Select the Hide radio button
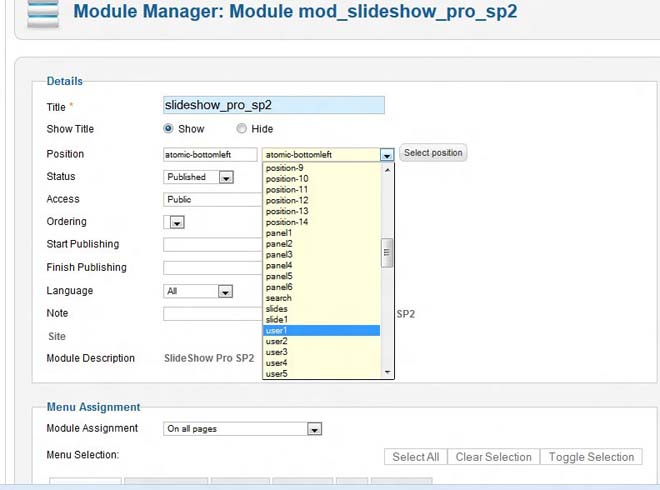 coord(242,129)
